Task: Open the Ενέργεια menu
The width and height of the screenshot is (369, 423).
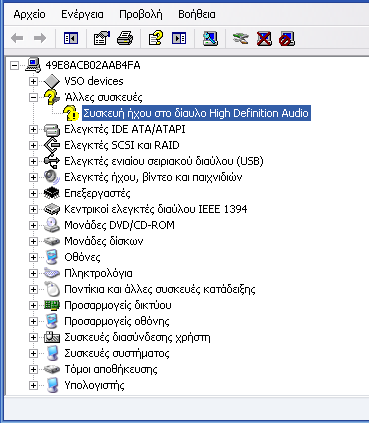Action: (82, 14)
